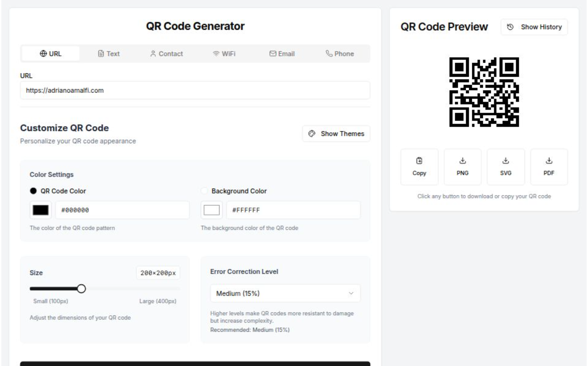
Task: Click the Show Themes button
Action: click(x=336, y=134)
